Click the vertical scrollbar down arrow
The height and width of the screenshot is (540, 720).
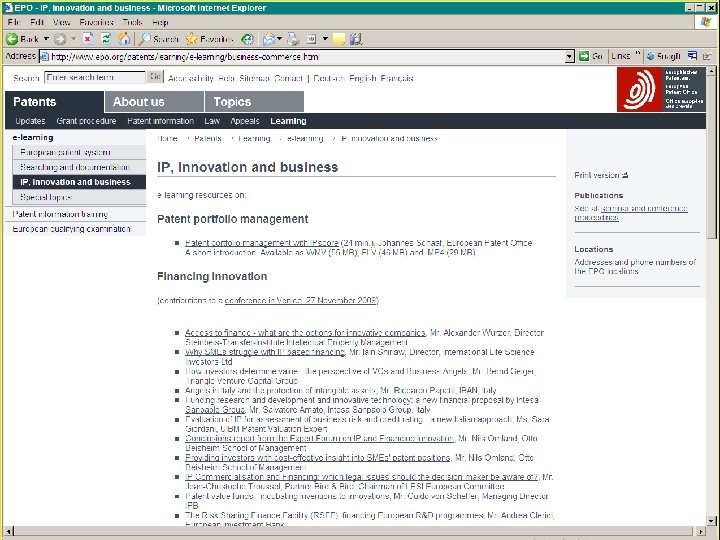pyautogui.click(x=711, y=520)
